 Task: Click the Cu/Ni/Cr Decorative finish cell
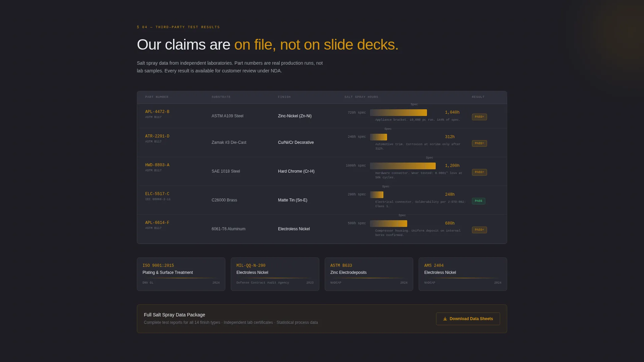(x=296, y=142)
